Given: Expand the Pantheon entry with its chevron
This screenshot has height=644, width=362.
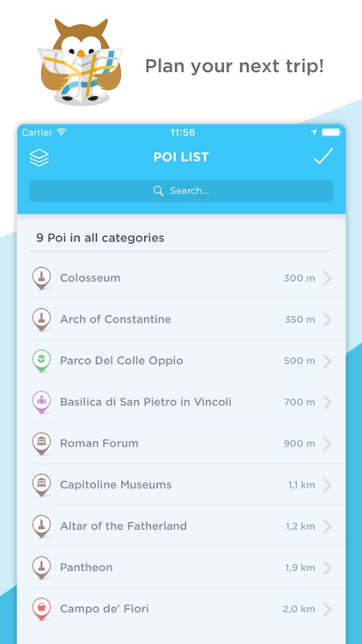Looking at the screenshot, I should coord(327,568).
